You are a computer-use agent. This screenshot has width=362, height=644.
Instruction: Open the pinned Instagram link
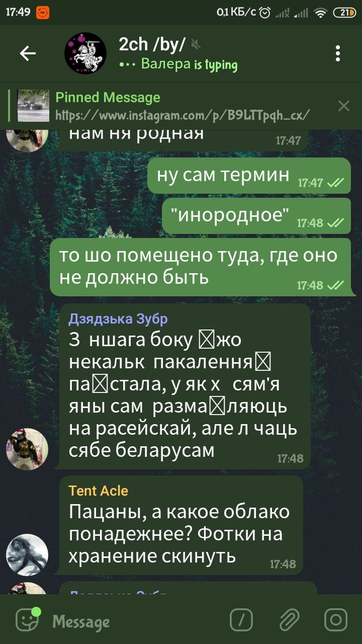(x=182, y=115)
